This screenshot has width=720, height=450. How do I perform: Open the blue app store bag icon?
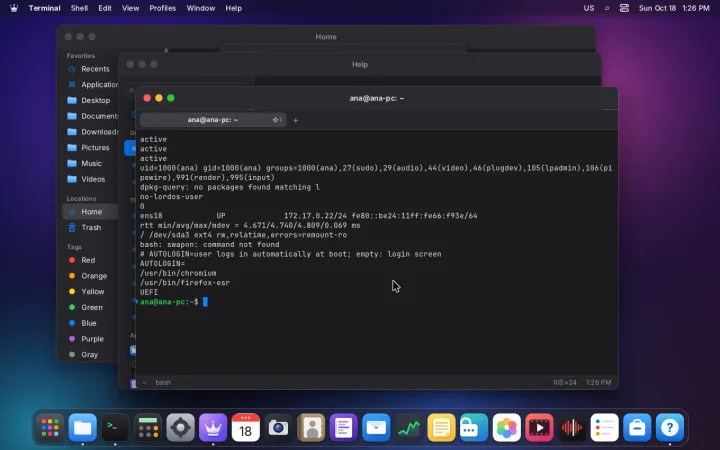tap(637, 428)
